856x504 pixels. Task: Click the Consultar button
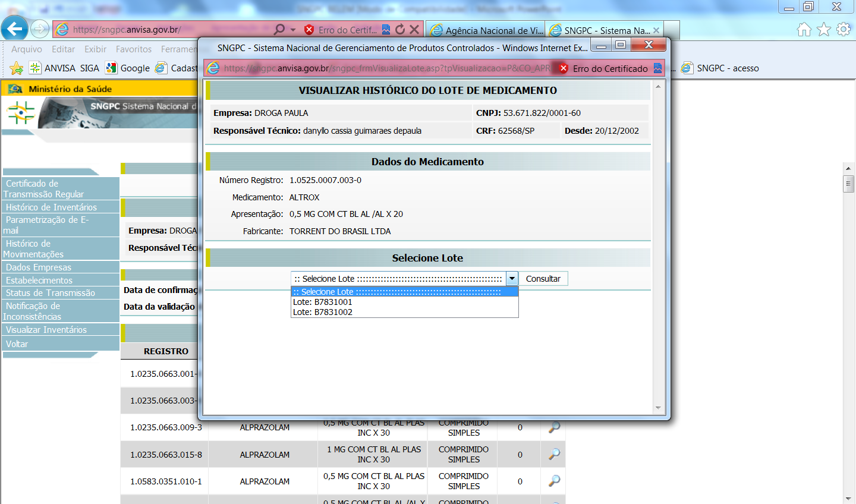pos(543,279)
